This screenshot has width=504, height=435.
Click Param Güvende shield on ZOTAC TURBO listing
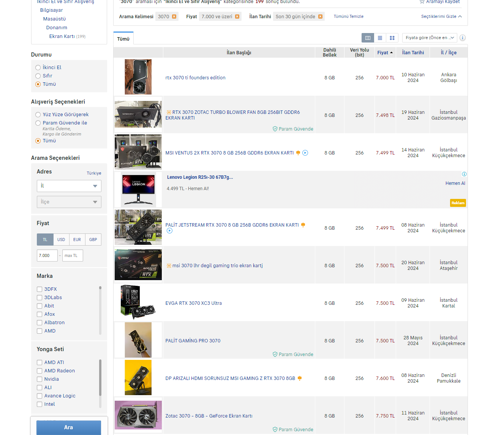(275, 129)
